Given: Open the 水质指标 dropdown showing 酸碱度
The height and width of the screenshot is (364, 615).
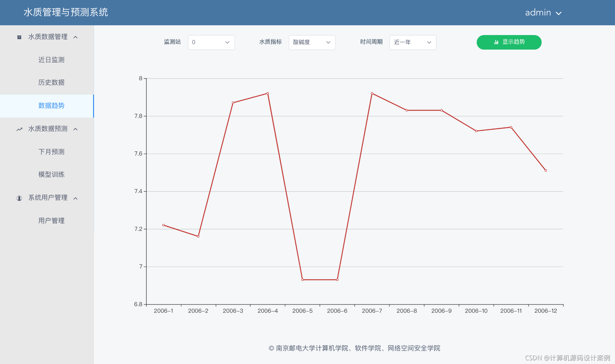Looking at the screenshot, I should 312,42.
